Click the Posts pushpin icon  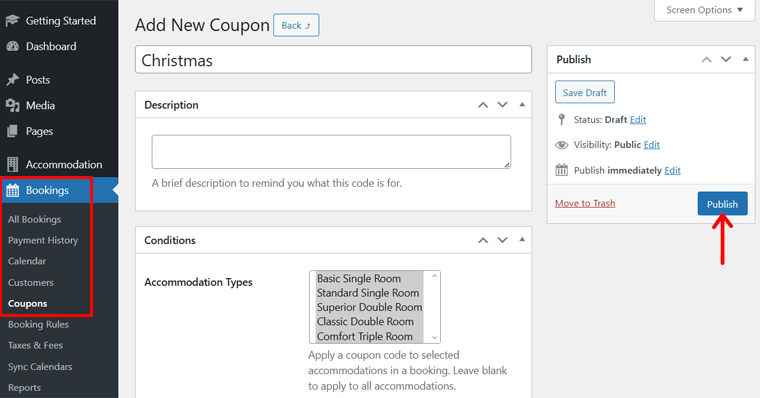(x=13, y=80)
